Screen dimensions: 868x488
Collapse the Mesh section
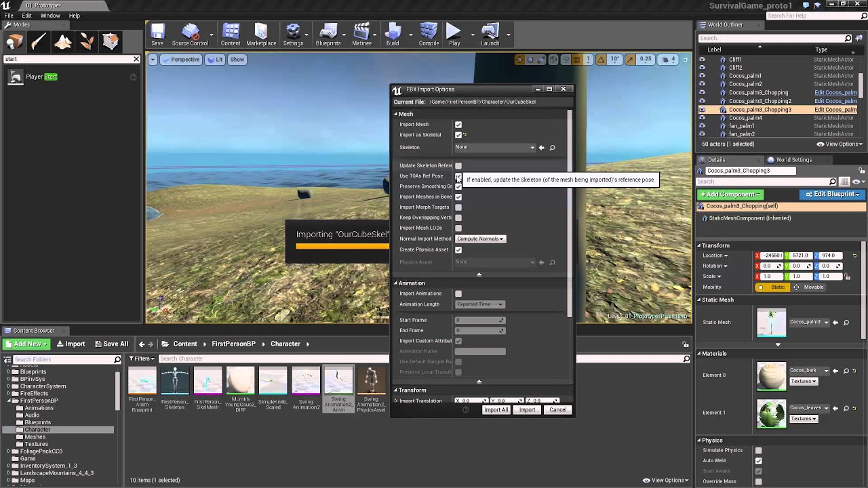(x=396, y=114)
